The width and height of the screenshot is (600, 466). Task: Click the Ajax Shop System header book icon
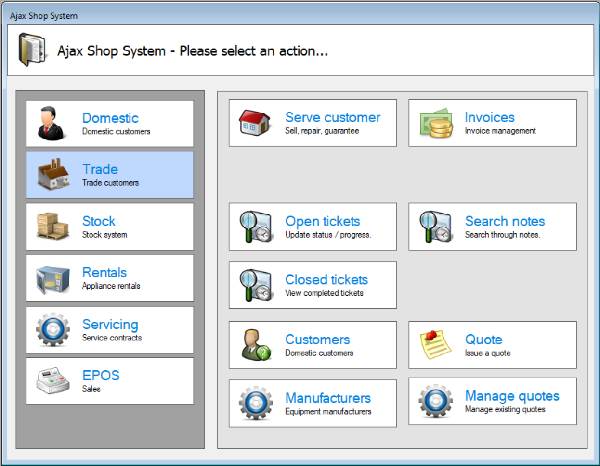pos(33,50)
